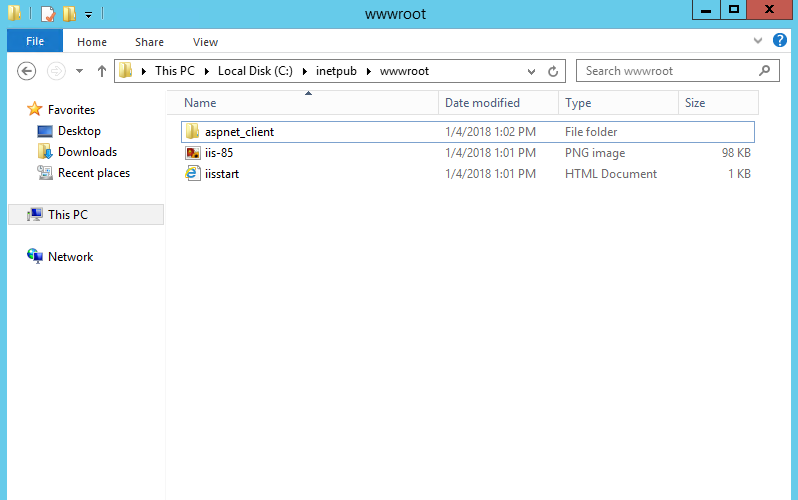This screenshot has height=500, width=798.
Task: Sort files by Date modified column
Action: tap(482, 103)
